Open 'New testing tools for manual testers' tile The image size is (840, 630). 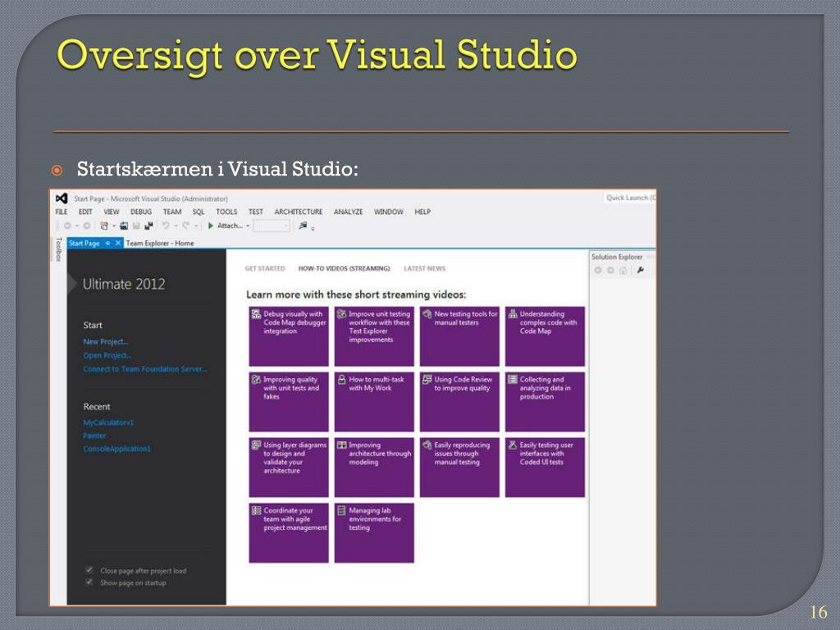click(459, 336)
